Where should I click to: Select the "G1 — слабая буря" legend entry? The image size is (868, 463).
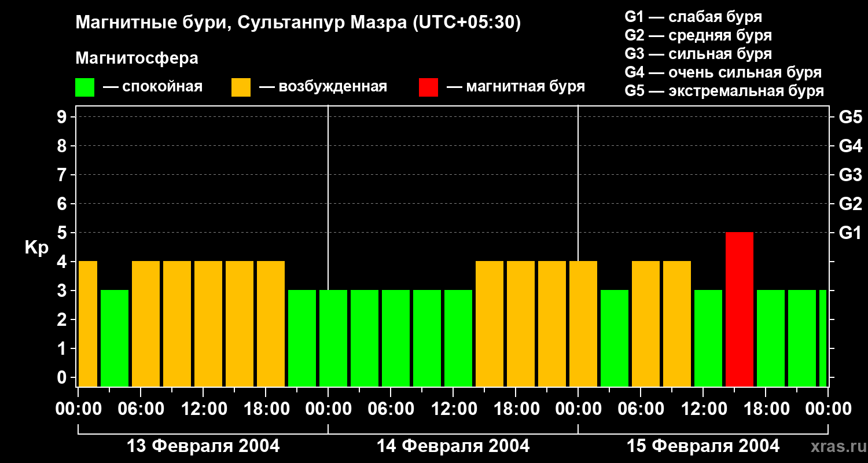pos(693,17)
